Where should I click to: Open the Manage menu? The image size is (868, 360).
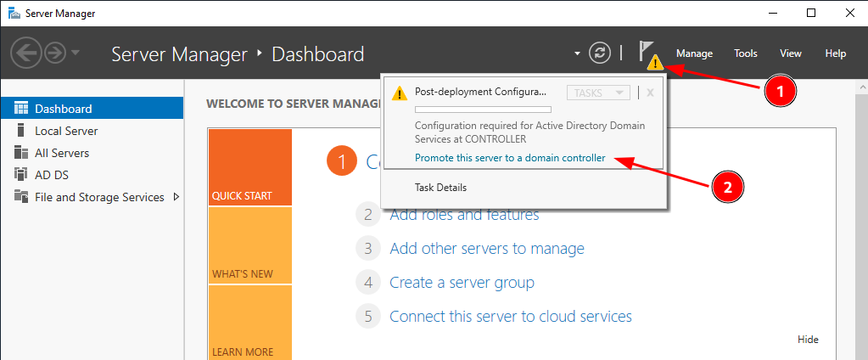[694, 53]
